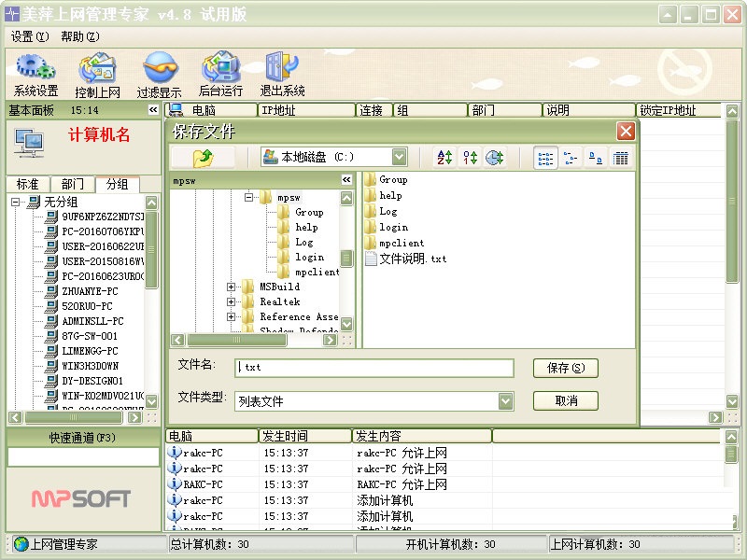Screen dimensions: 747x560
Task: Collapse the mpsw folder tree node
Action: coord(249,198)
